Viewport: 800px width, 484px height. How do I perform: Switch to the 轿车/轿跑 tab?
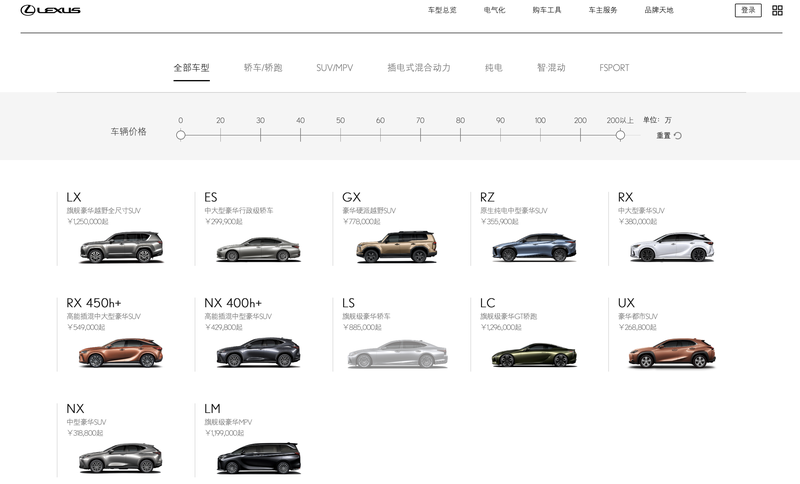point(263,68)
